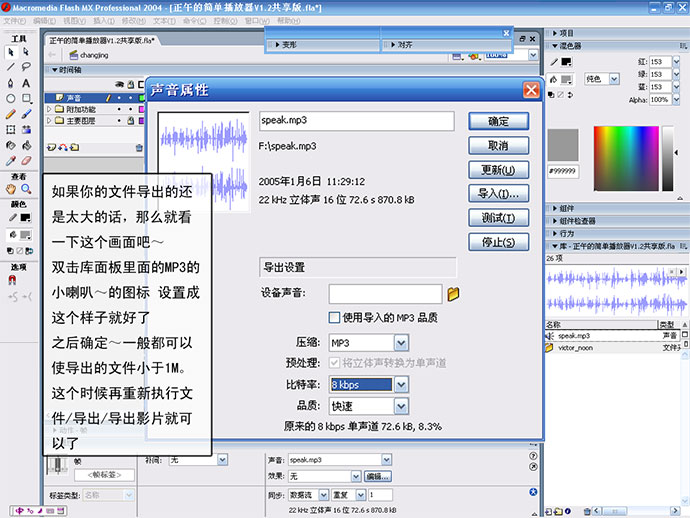Click the brightness slider beside the spectrum
The image size is (690, 518).
click(668, 158)
